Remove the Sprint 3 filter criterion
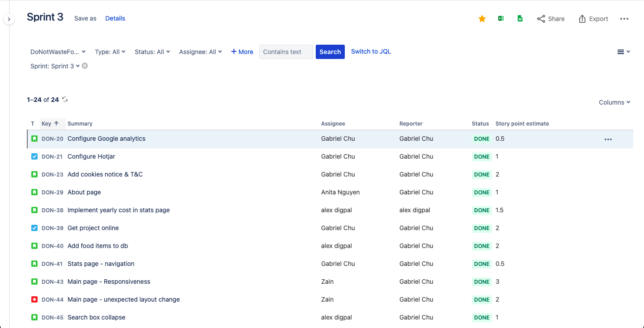 pos(85,66)
